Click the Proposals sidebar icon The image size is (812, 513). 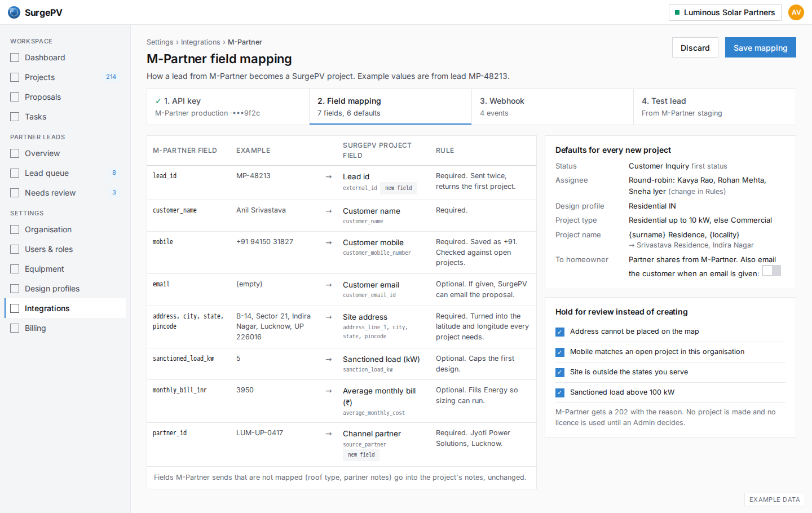(15, 97)
